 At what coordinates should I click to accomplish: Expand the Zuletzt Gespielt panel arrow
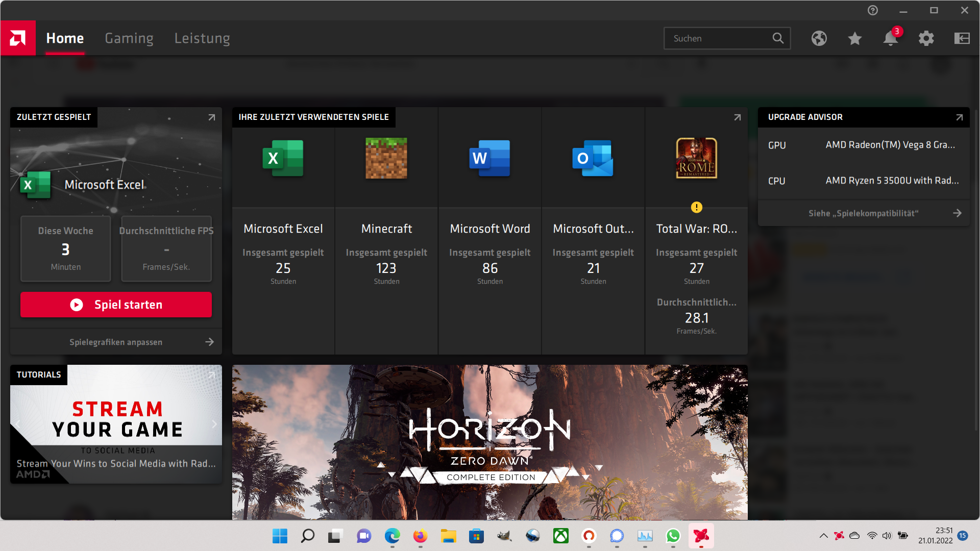pos(212,117)
